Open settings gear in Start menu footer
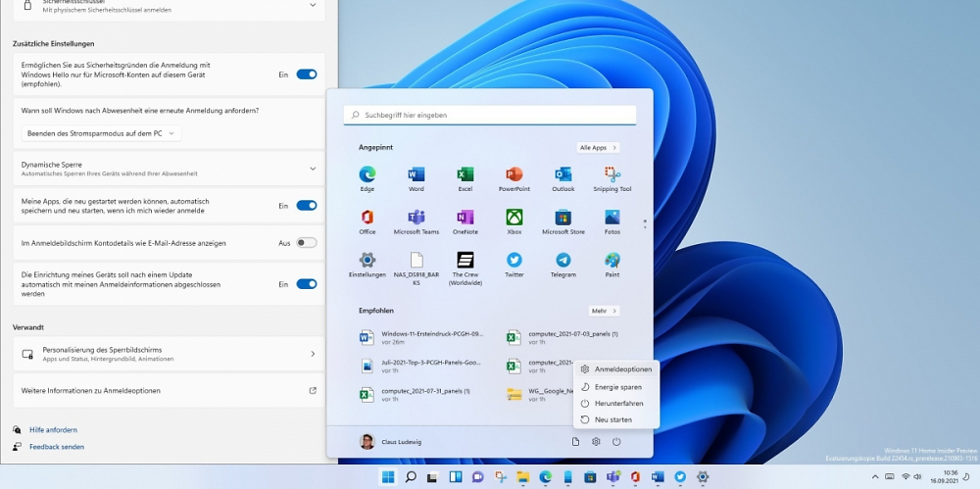The height and width of the screenshot is (489, 980). pos(596,442)
